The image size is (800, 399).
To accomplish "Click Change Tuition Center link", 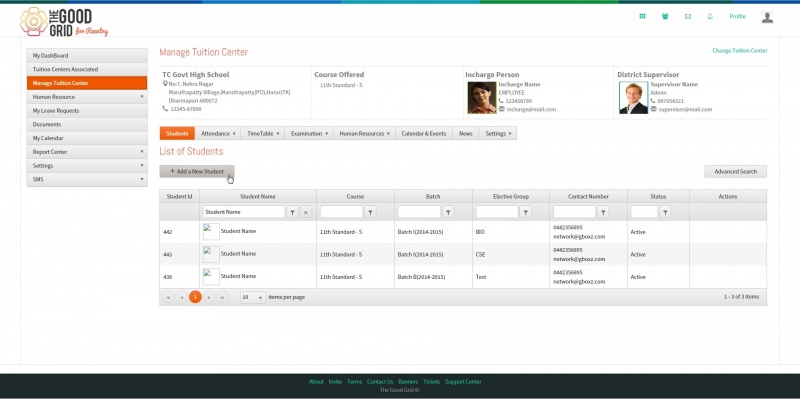I will click(740, 51).
